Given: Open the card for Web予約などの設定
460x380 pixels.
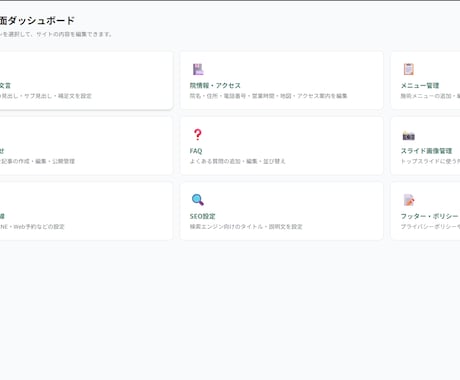Looking at the screenshot, I should (86, 211).
